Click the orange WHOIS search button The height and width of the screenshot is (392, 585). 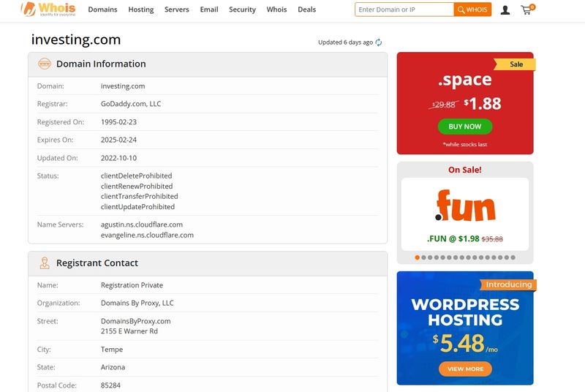tap(472, 10)
